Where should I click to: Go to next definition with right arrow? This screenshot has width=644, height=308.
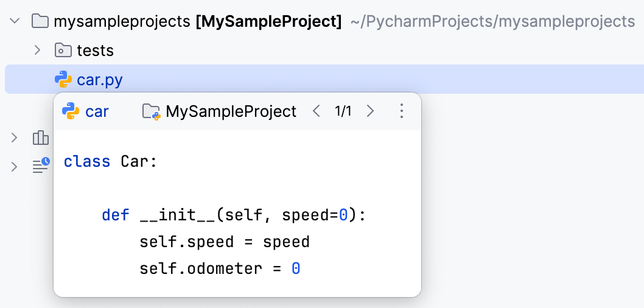370,111
